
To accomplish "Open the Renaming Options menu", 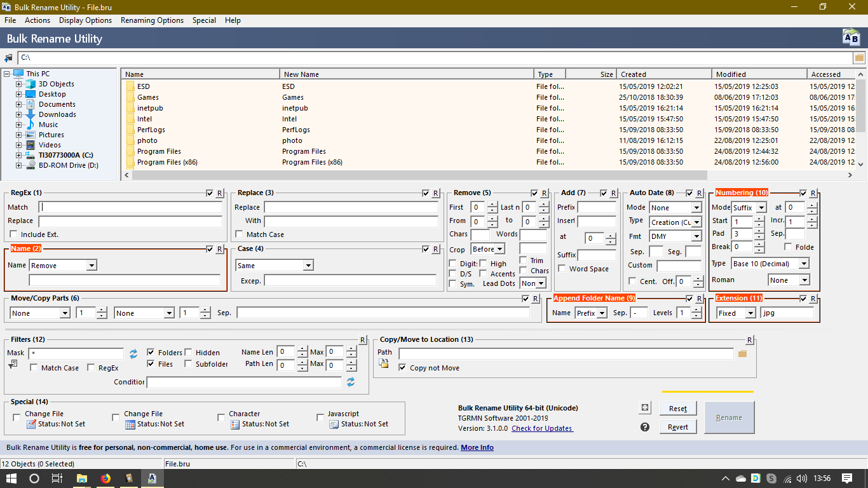I will 152,20.
